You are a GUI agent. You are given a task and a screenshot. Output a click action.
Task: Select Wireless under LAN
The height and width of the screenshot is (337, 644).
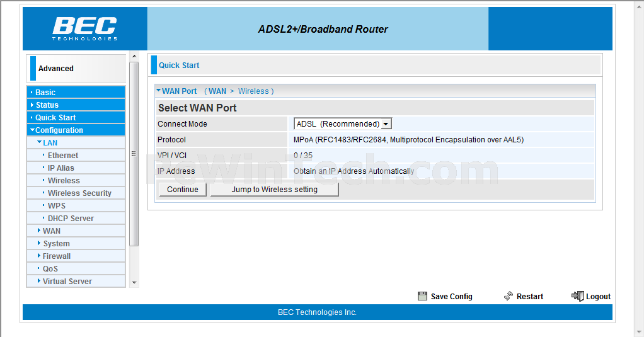coord(76,180)
